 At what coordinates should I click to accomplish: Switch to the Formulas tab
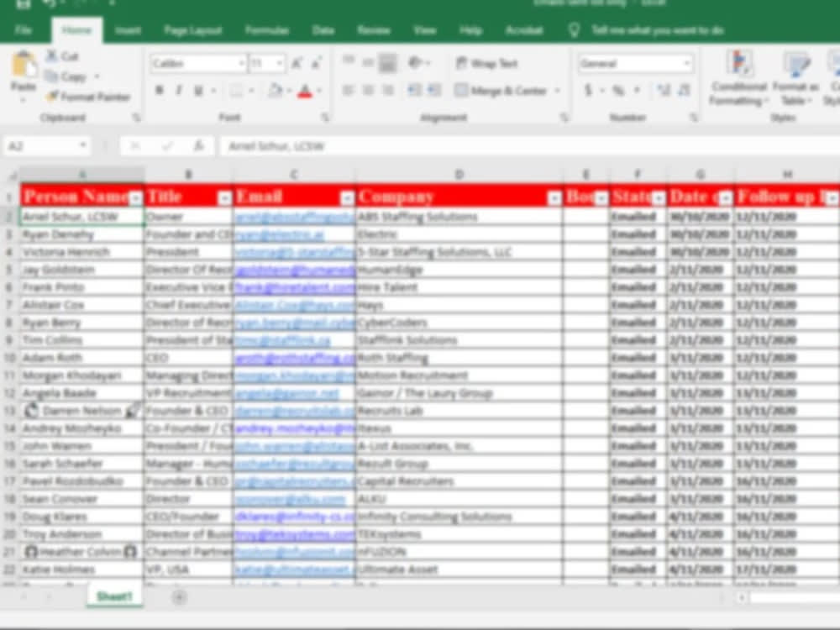[x=267, y=30]
